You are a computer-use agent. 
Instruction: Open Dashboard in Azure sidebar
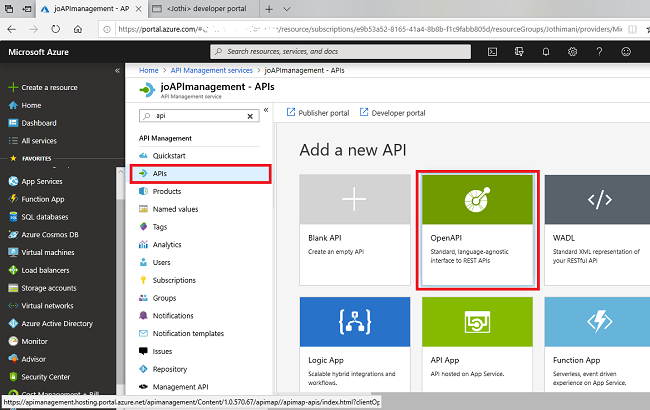click(x=39, y=123)
